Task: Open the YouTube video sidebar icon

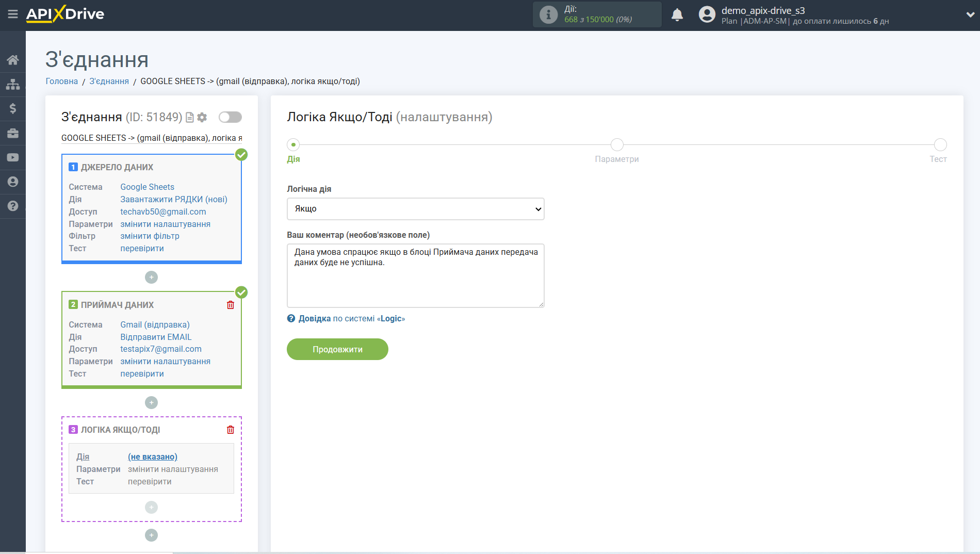Action: tap(13, 157)
